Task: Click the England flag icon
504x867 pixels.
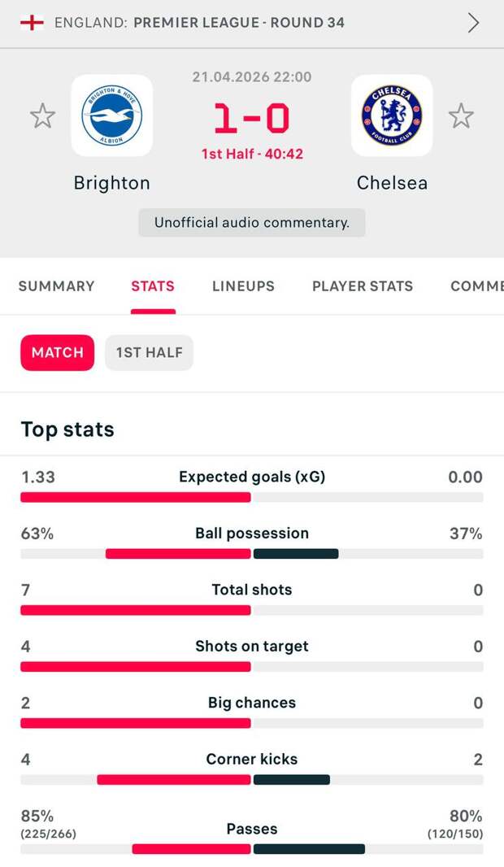Action: pos(32,23)
